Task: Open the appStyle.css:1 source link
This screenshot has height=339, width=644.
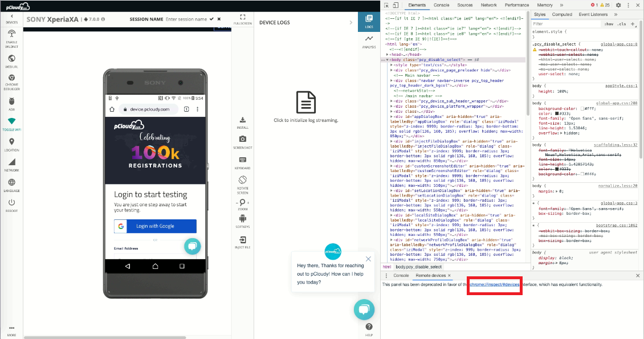Action: pos(621,86)
